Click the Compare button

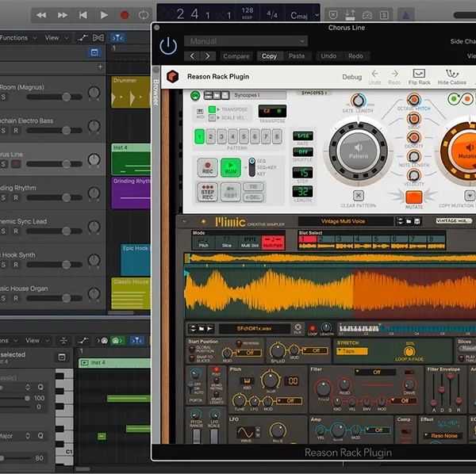click(x=236, y=56)
